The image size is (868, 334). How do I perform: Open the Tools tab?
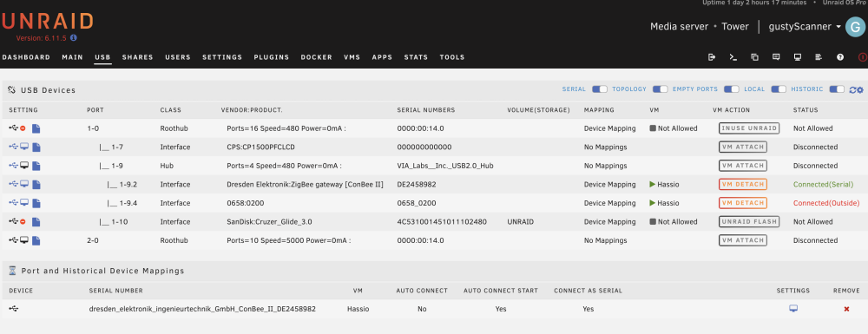pyautogui.click(x=452, y=57)
